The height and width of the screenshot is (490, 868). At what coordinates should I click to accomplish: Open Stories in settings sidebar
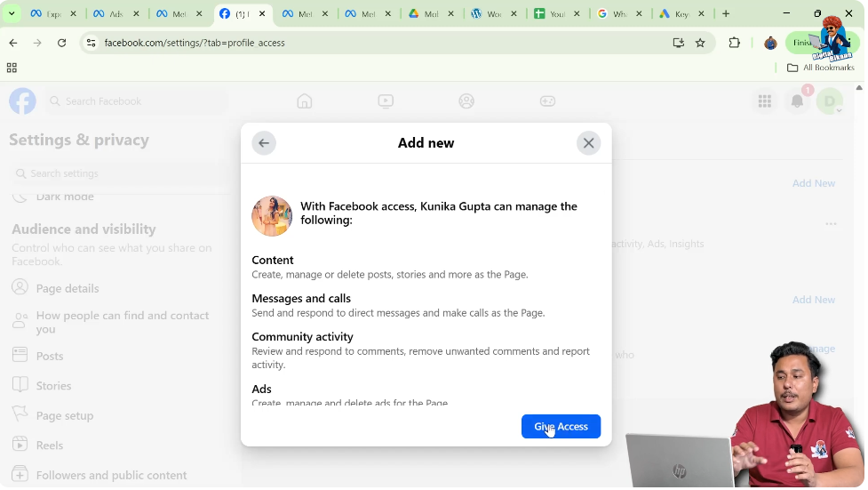pos(53,387)
